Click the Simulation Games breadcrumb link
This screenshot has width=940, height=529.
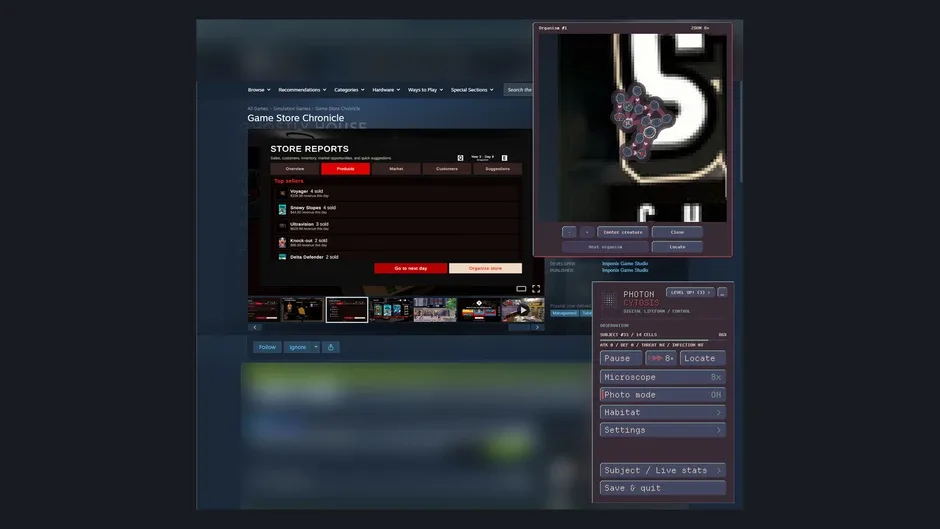292,109
